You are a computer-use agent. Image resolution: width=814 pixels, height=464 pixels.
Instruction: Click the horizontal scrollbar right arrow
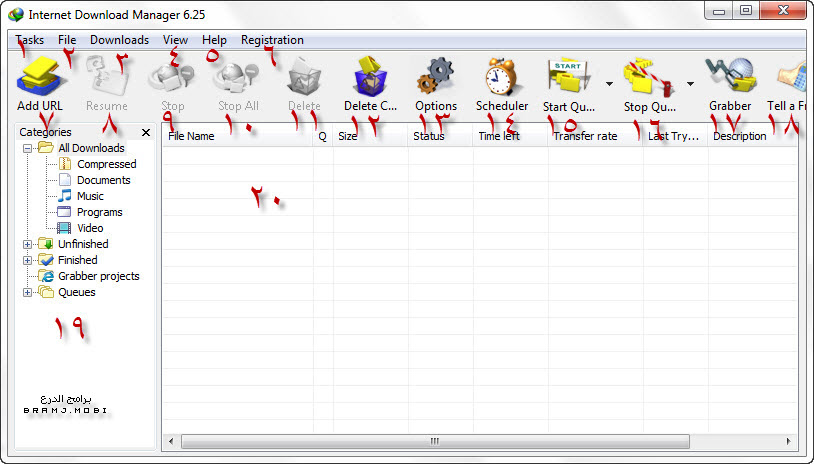point(789,441)
